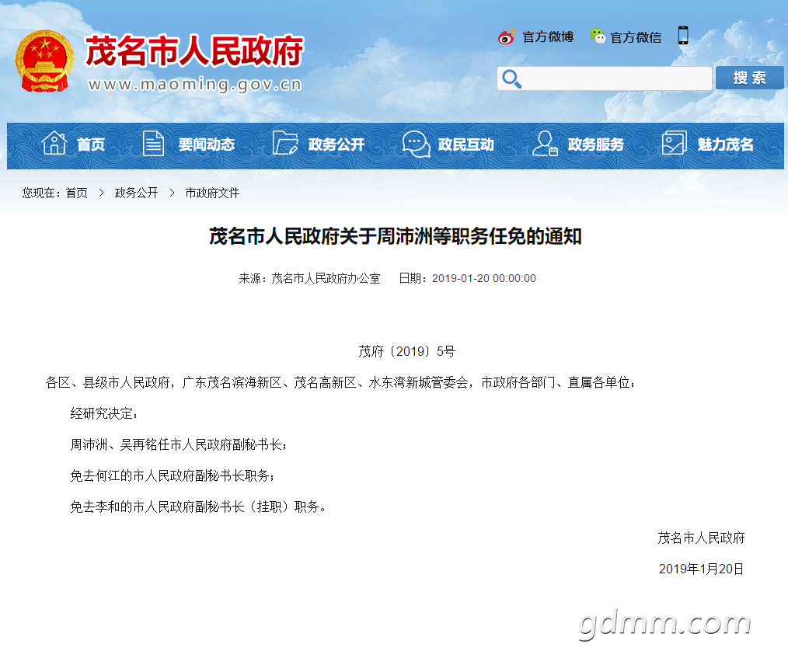Click the chat bubble icon for 政民互动

(x=416, y=144)
